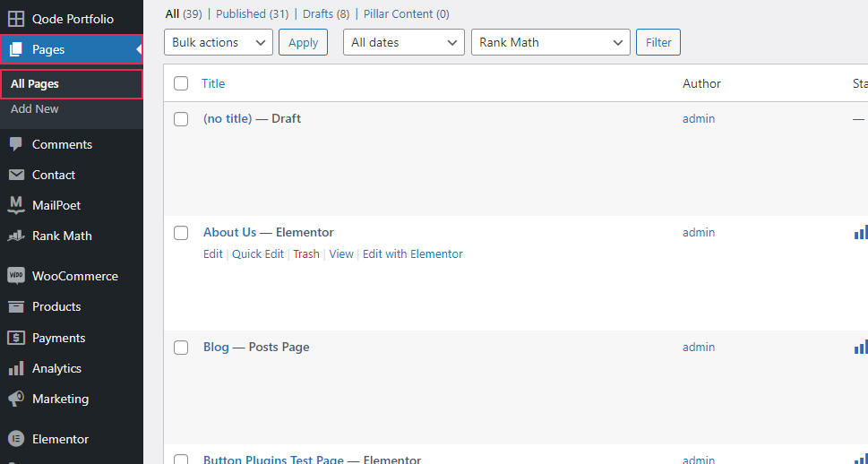Check the select-all checkbox beside Title
The width and height of the screenshot is (868, 464).
click(181, 83)
